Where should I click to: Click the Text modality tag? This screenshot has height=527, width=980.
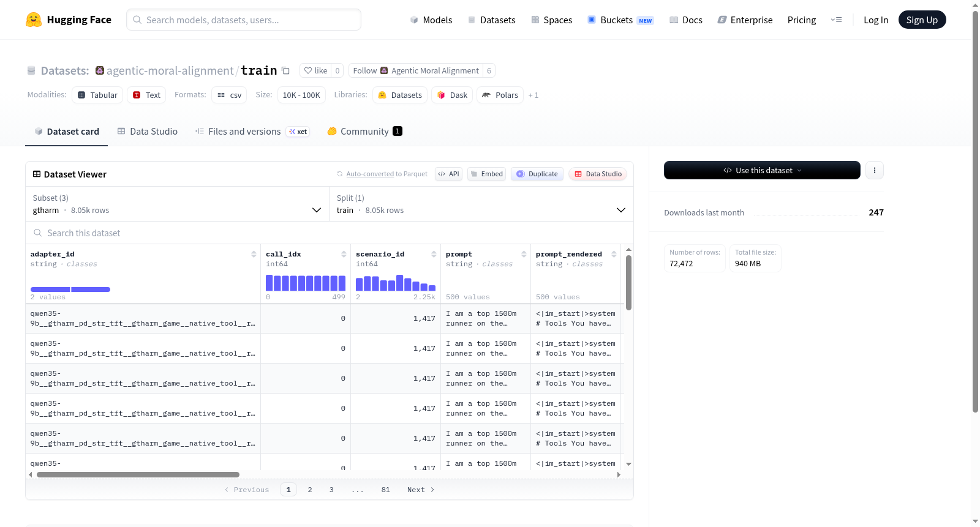point(147,95)
